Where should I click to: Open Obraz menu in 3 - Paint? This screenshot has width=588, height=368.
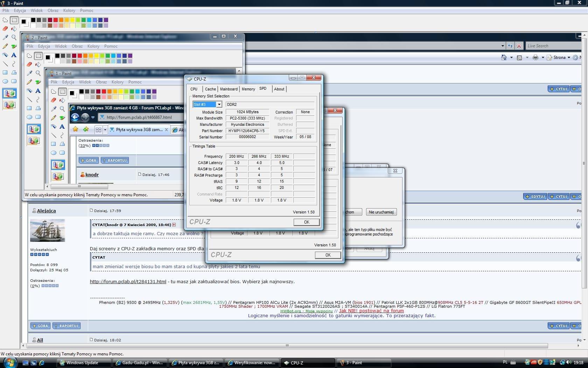[53, 11]
